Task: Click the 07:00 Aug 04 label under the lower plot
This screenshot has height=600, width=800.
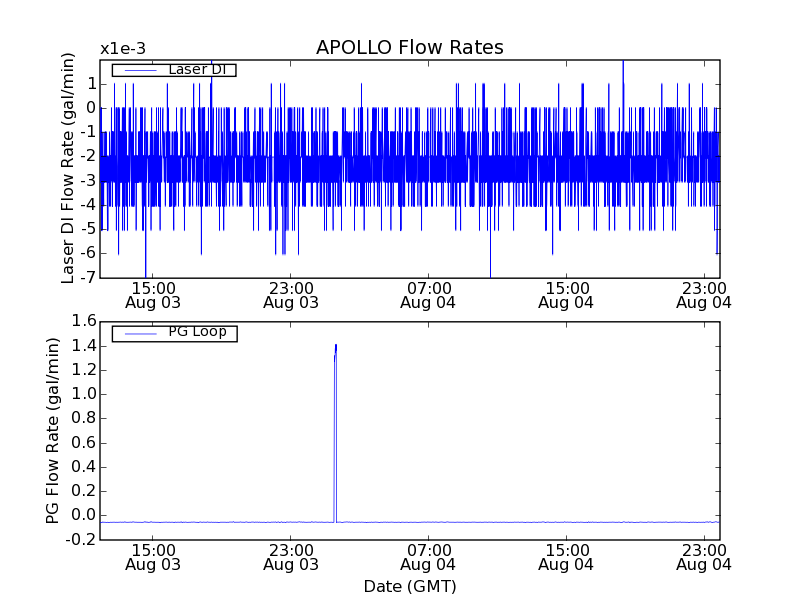Action: point(428,557)
